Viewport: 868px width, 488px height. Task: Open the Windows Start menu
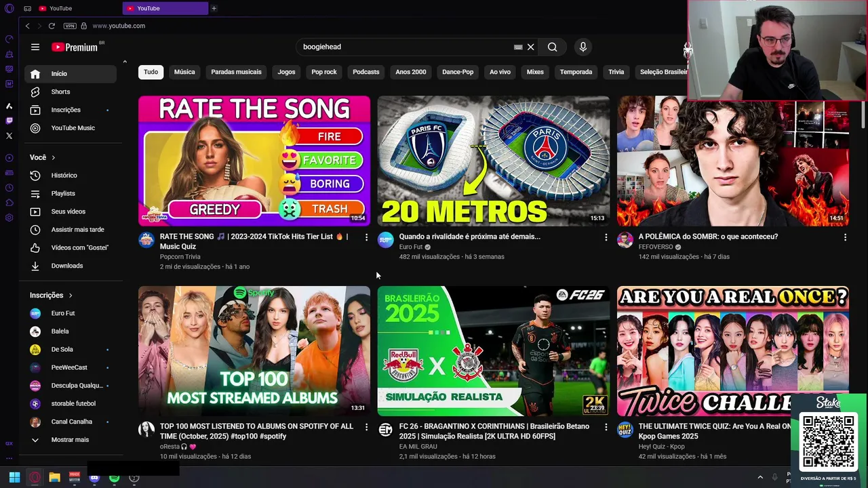point(14,477)
